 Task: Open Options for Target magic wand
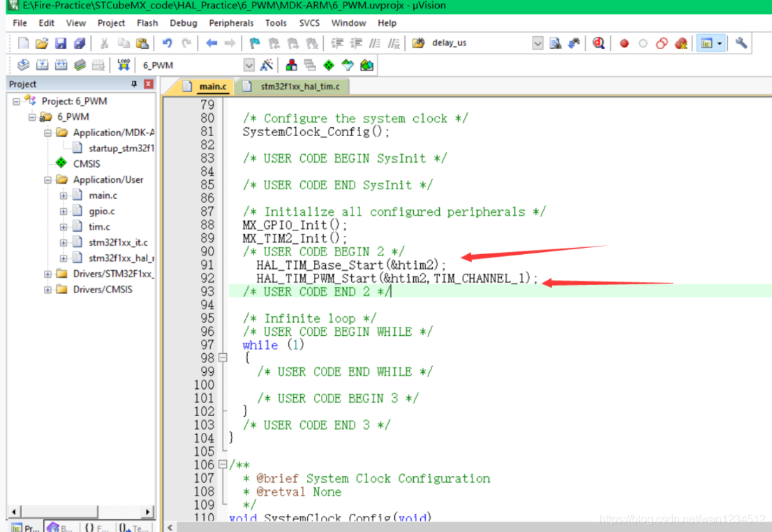[x=267, y=65]
